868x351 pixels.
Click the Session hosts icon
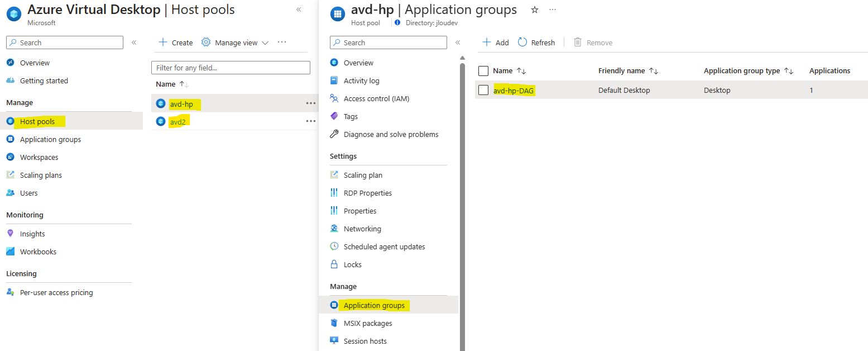(334, 341)
